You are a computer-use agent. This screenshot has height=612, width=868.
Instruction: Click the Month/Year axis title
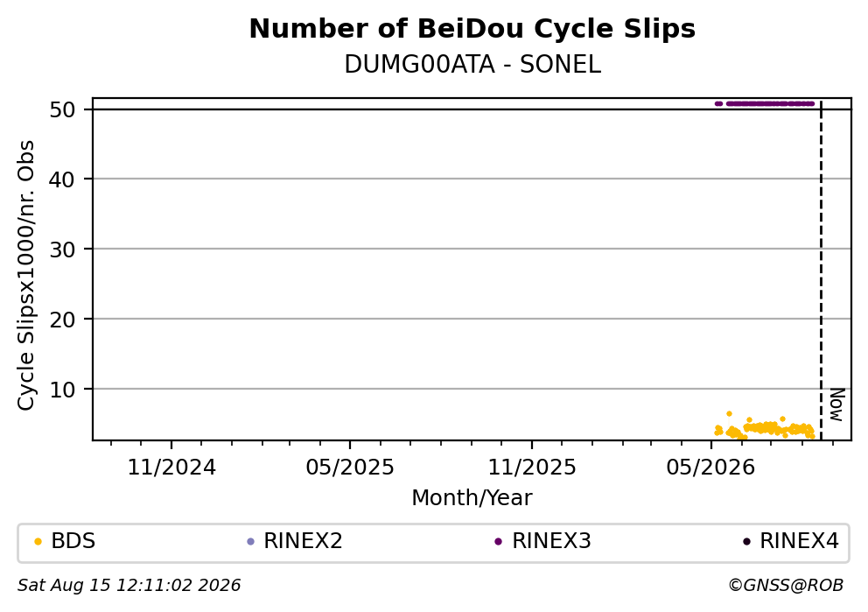(472, 498)
